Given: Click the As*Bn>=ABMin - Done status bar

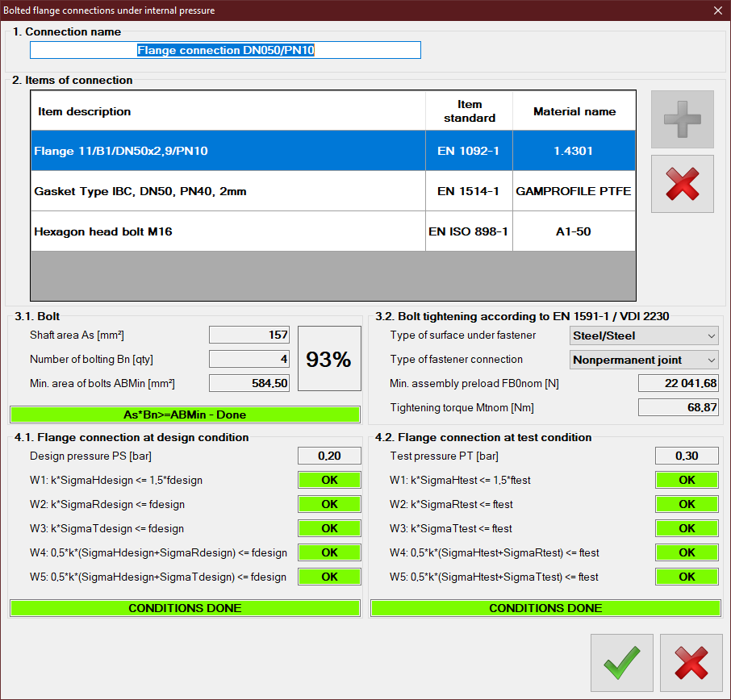Looking at the screenshot, I should (185, 415).
